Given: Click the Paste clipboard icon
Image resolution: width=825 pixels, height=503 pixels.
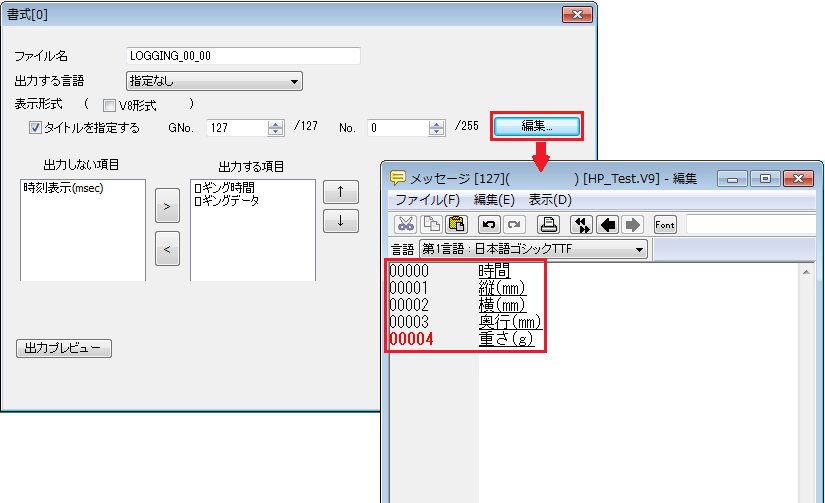Looking at the screenshot, I should (x=456, y=224).
